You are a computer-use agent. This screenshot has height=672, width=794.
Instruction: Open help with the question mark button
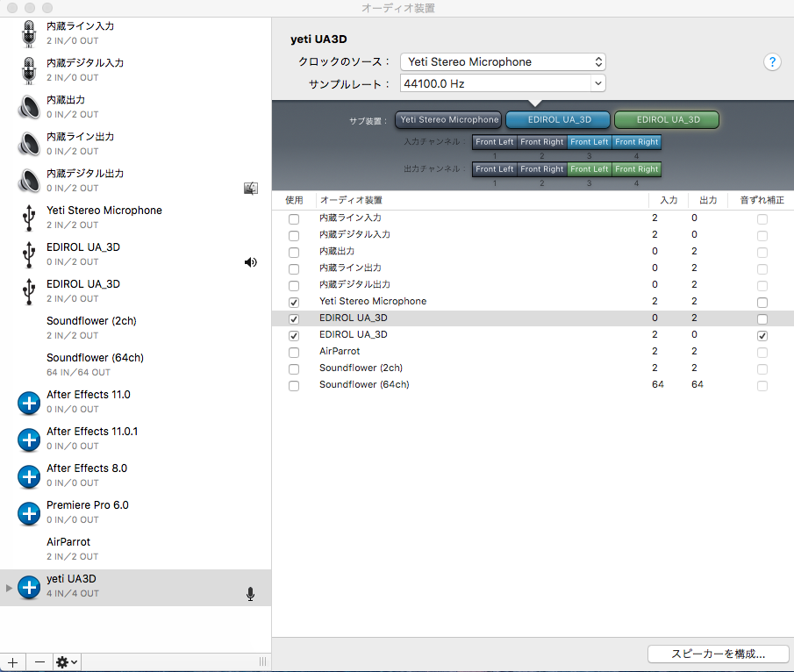772,62
